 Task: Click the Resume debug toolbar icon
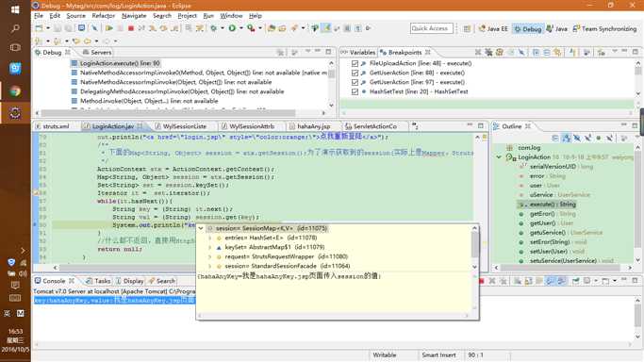pos(109,28)
